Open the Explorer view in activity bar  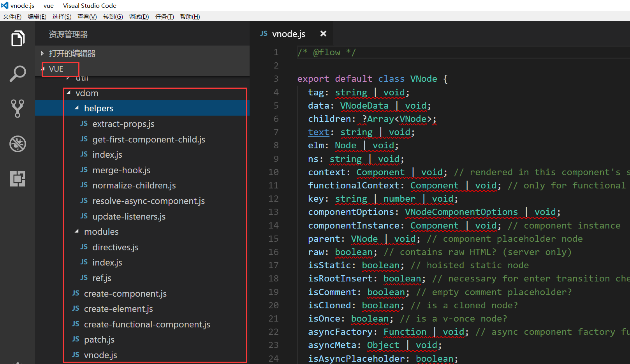pyautogui.click(x=18, y=39)
